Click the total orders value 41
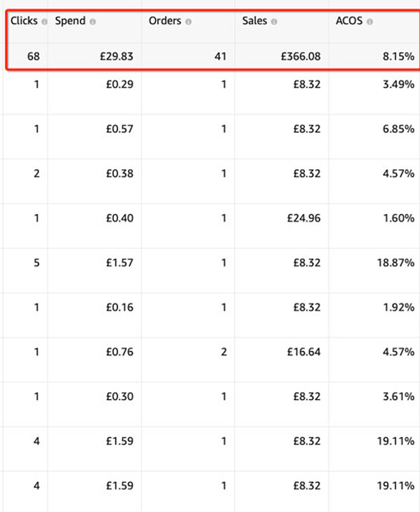This screenshot has height=512, width=420. 220,56
